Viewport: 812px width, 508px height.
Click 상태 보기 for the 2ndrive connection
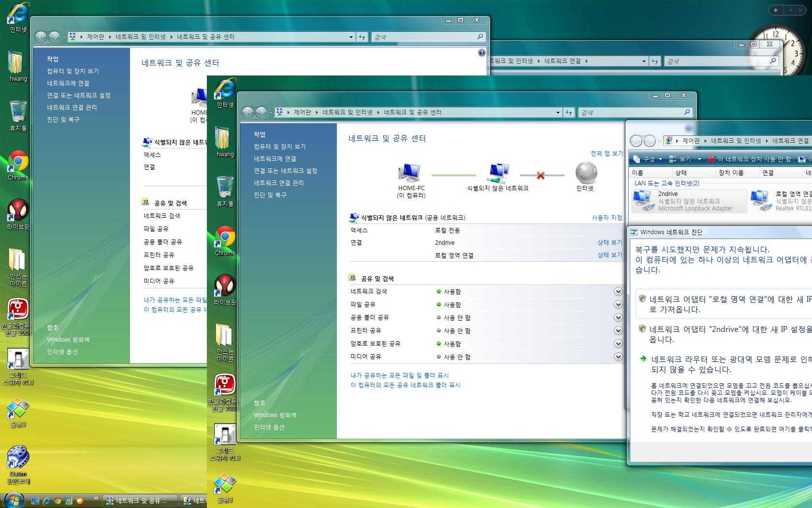click(x=610, y=242)
